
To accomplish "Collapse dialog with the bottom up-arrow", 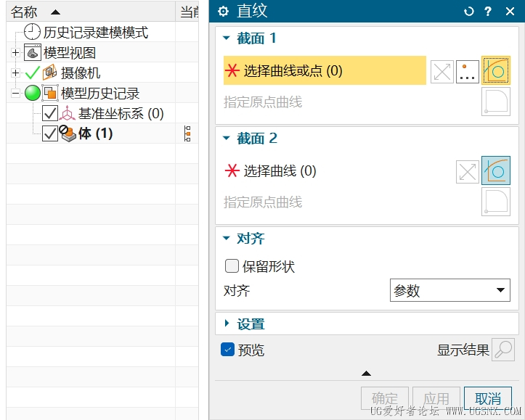I will [x=366, y=373].
